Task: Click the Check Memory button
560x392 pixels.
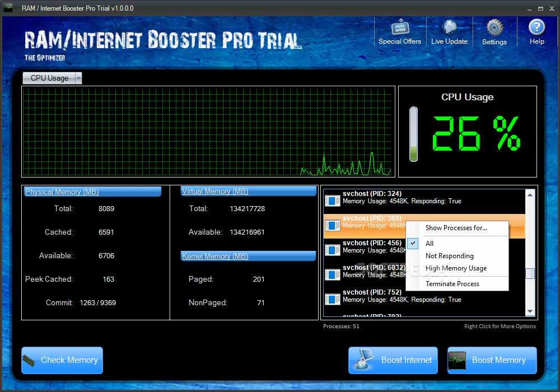Action: click(62, 360)
